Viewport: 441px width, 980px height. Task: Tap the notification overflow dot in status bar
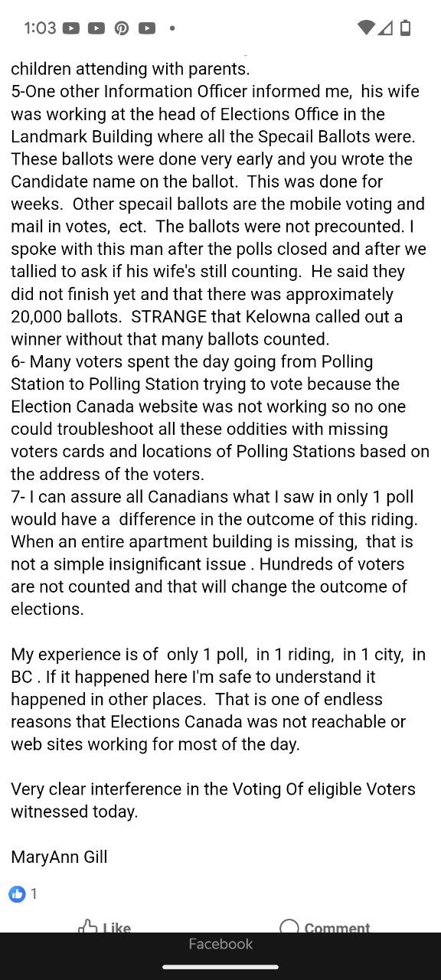[x=172, y=28]
